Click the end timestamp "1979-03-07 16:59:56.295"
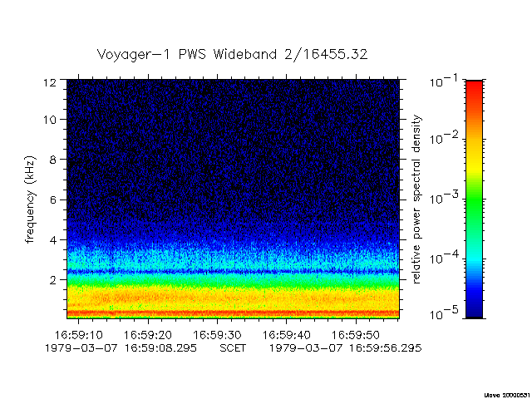 pos(346,348)
